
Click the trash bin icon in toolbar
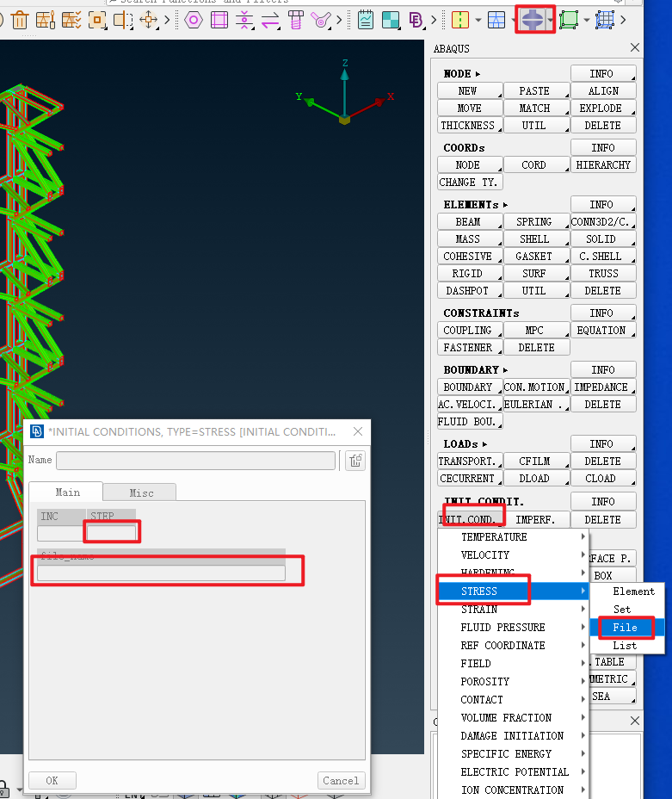19,19
